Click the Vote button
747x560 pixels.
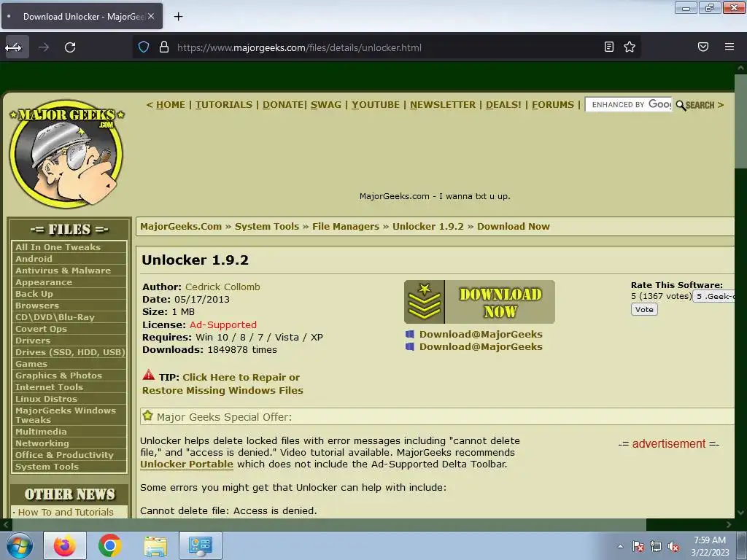coord(644,309)
